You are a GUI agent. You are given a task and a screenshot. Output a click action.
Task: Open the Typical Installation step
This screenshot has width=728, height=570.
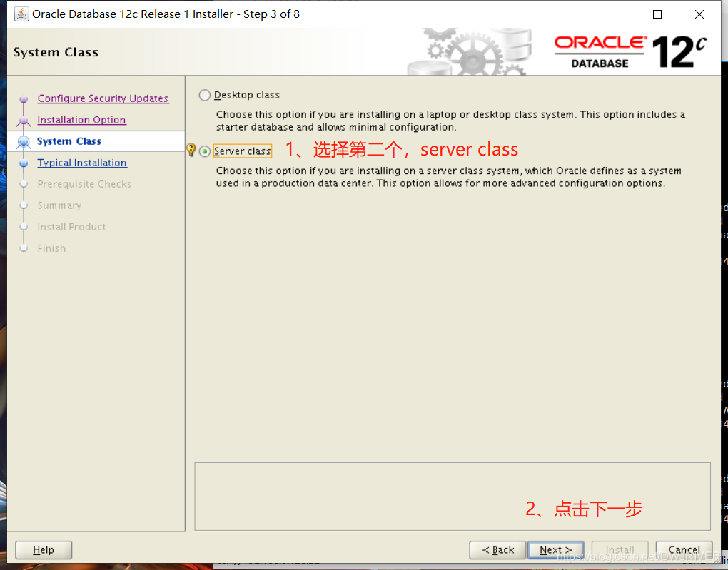82,163
